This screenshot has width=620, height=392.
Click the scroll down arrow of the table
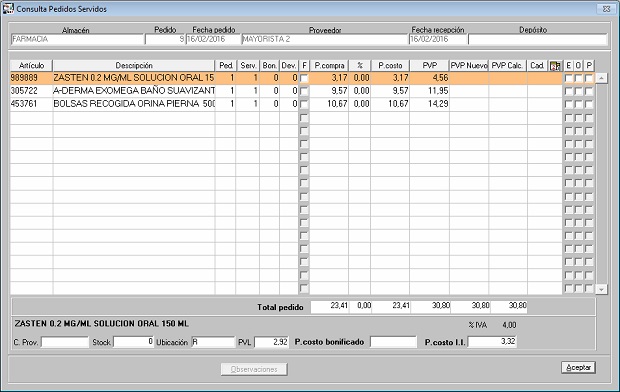(601, 289)
